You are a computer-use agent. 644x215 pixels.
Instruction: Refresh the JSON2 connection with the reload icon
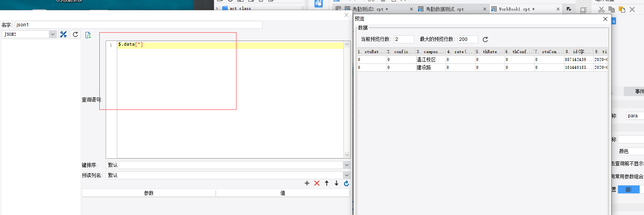click(75, 34)
